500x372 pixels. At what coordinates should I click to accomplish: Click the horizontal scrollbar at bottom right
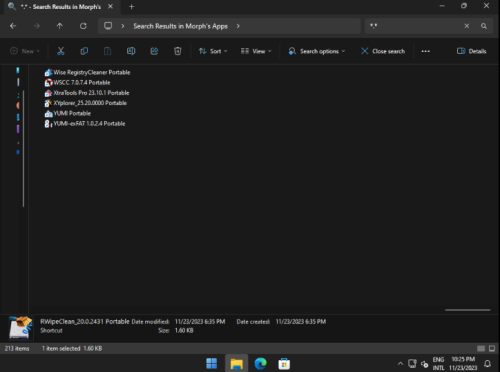pos(467,310)
